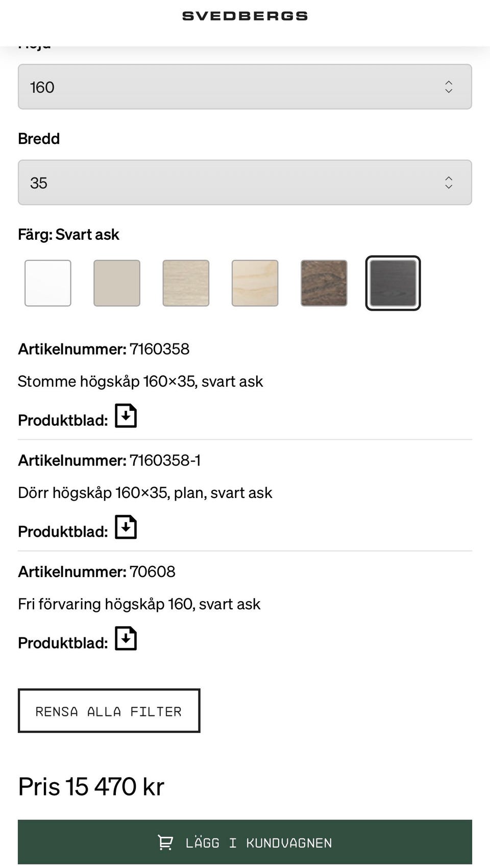
Task: Select the white color swatch
Action: coord(48,283)
